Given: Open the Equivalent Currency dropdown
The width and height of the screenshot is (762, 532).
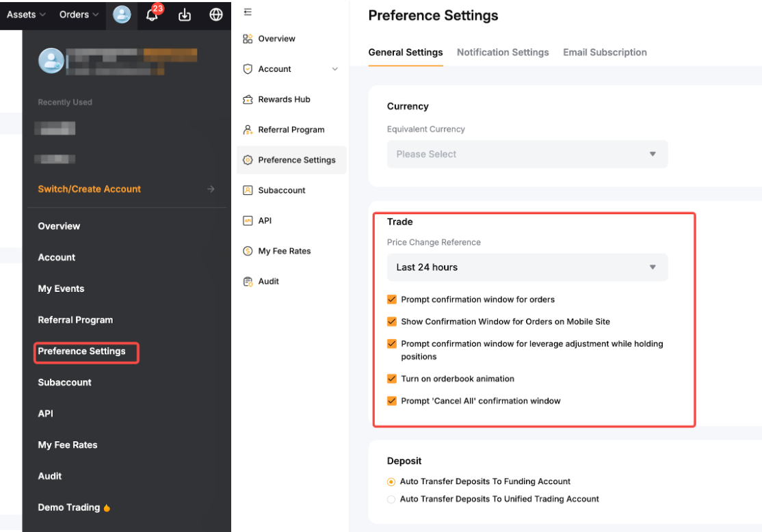Looking at the screenshot, I should pos(527,155).
